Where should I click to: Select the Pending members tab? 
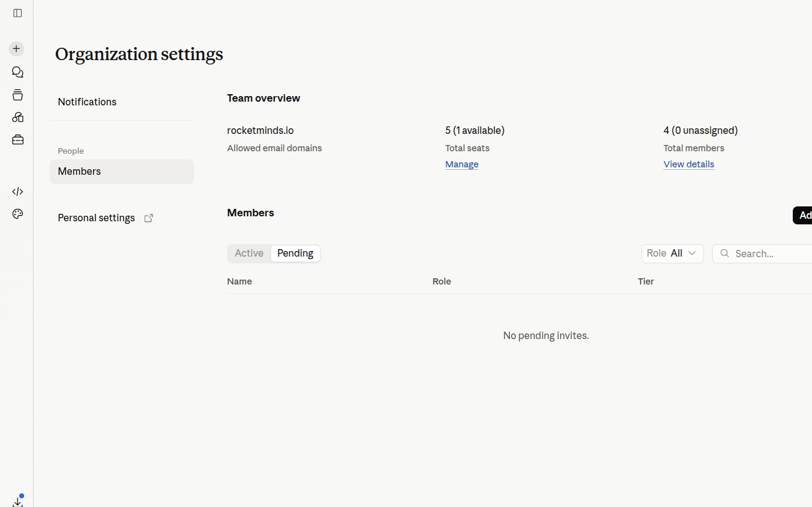(x=295, y=254)
